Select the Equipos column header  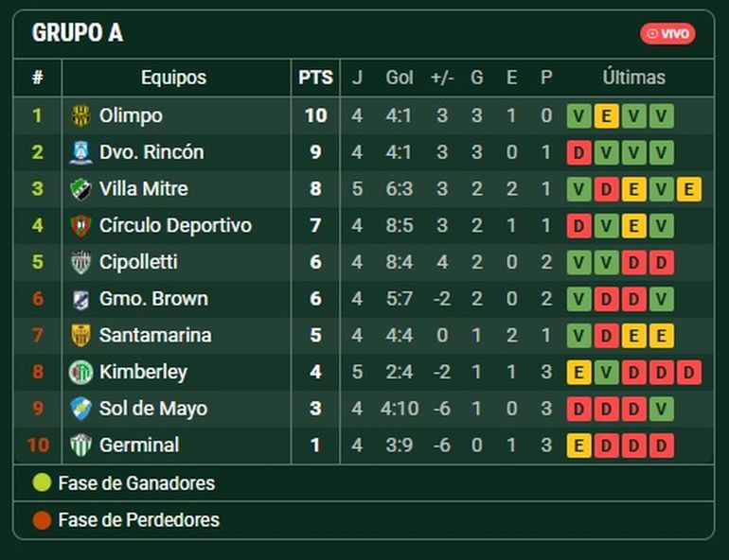(173, 78)
